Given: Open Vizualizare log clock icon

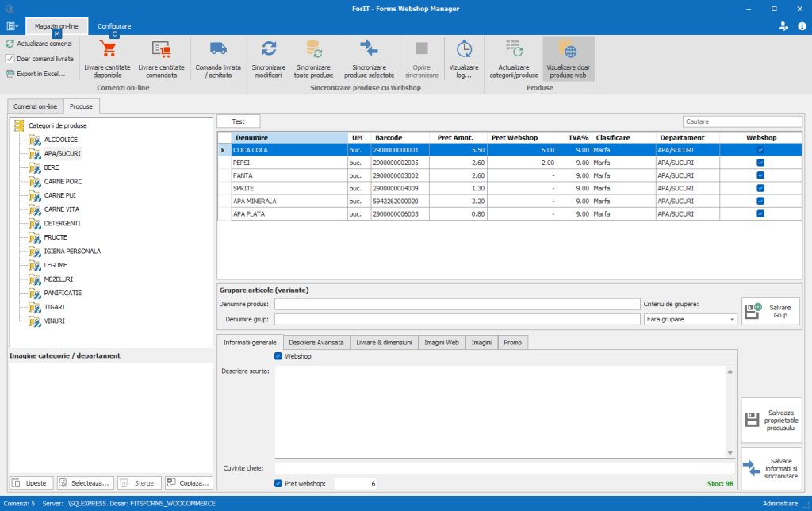Looking at the screenshot, I should pos(464,49).
